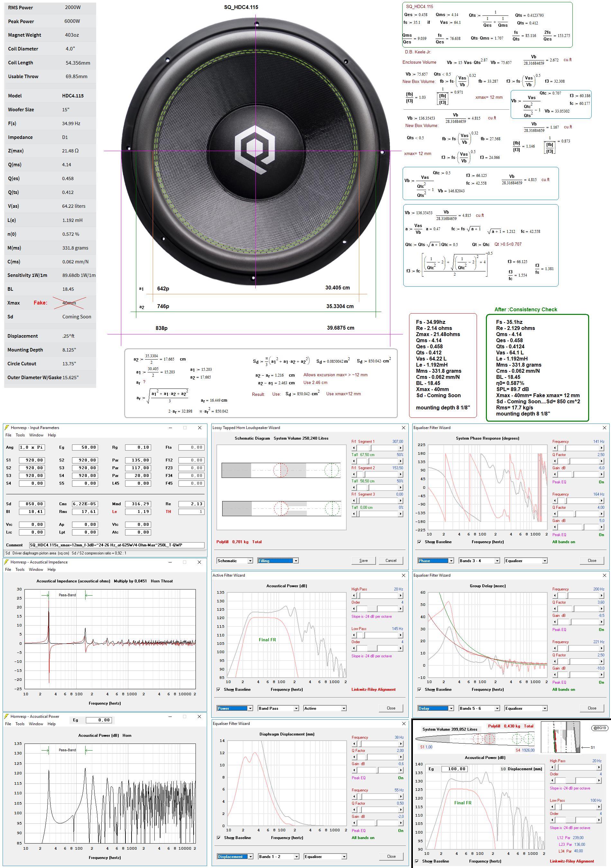Screen dimensions: 611x868
Task: Click Cancel in Tapped Horn Wizard
Action: (x=391, y=560)
